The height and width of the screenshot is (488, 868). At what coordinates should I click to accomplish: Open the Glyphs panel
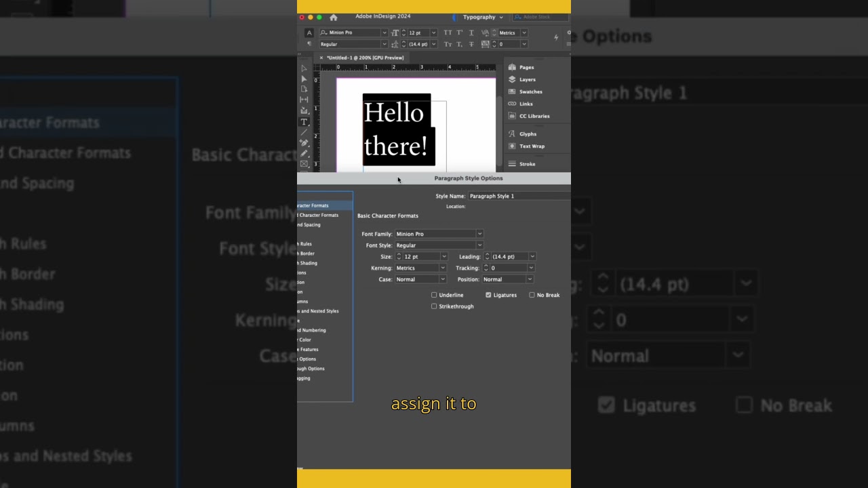coord(522,134)
